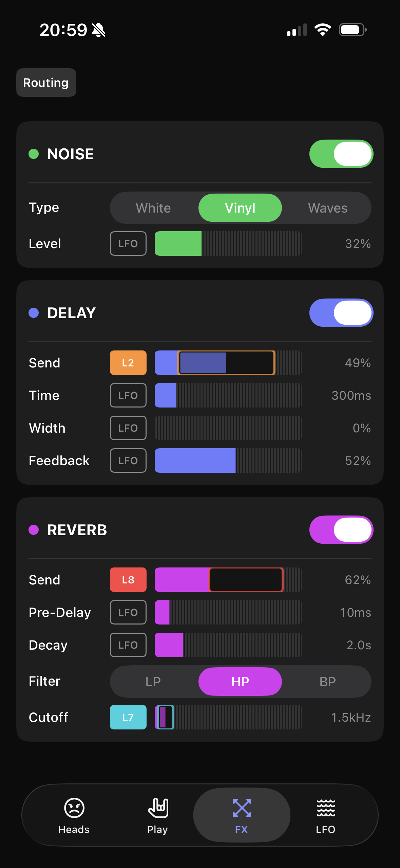Screen dimensions: 400x868
Task: Click the Delay Feedback slider bar
Action: click(x=228, y=460)
